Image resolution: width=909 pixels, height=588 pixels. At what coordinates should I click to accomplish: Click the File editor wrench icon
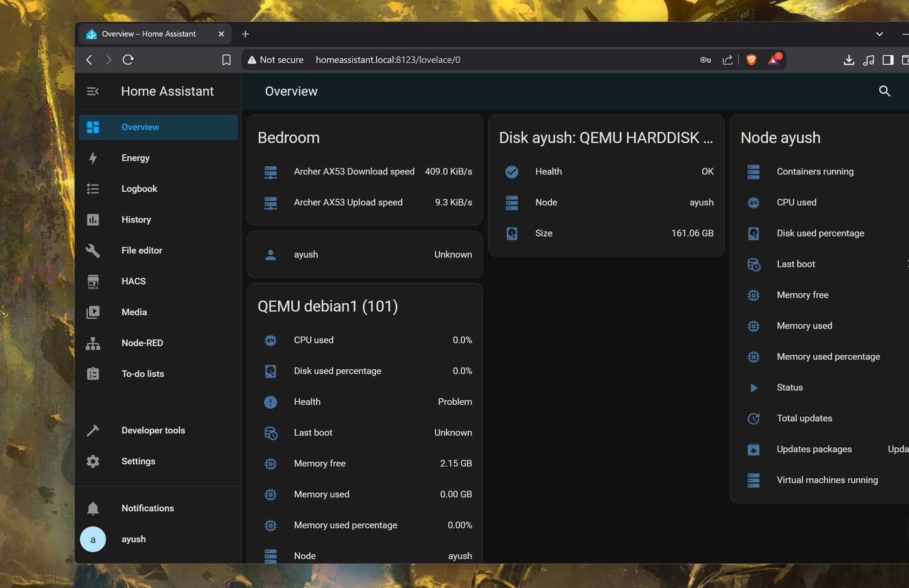[93, 250]
